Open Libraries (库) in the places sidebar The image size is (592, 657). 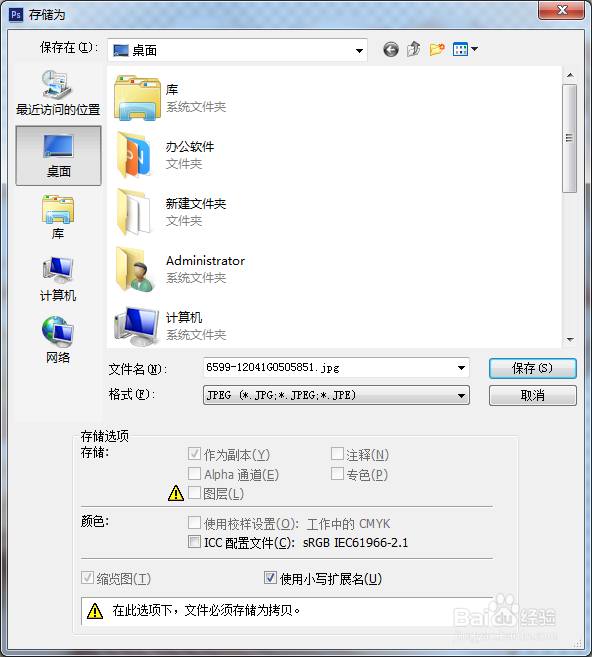pyautogui.click(x=58, y=217)
